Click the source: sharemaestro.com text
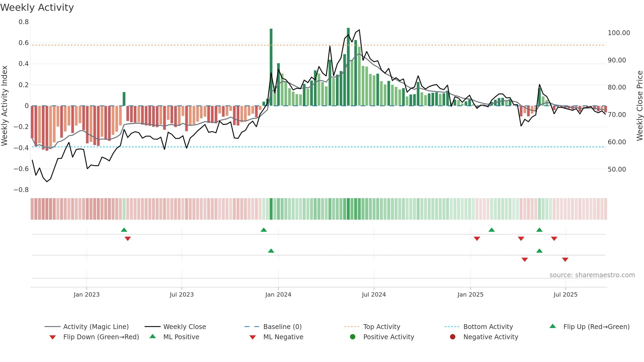Viewport: 644px width, 362px height. point(592,275)
